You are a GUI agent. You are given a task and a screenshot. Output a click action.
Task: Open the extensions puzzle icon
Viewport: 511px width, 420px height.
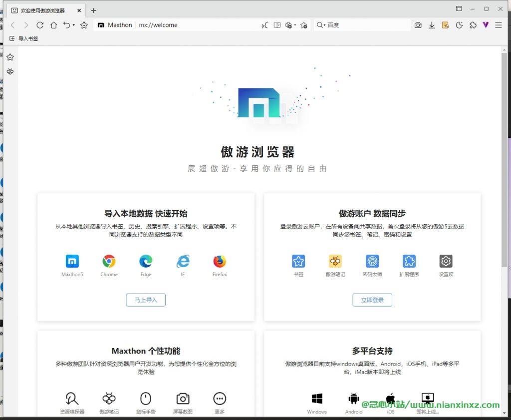point(473,25)
